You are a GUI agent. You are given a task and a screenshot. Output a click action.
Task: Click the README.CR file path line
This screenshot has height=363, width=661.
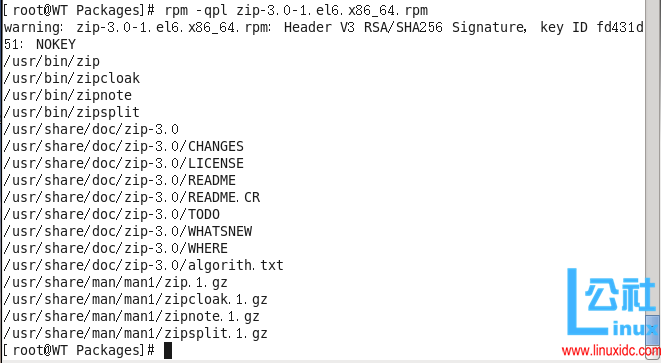(132, 197)
